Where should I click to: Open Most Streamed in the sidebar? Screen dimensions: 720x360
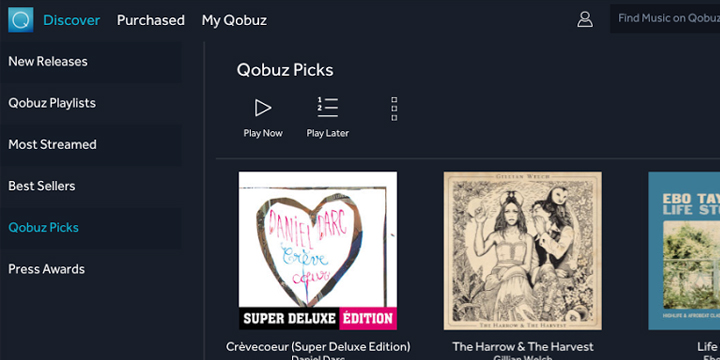(90, 145)
